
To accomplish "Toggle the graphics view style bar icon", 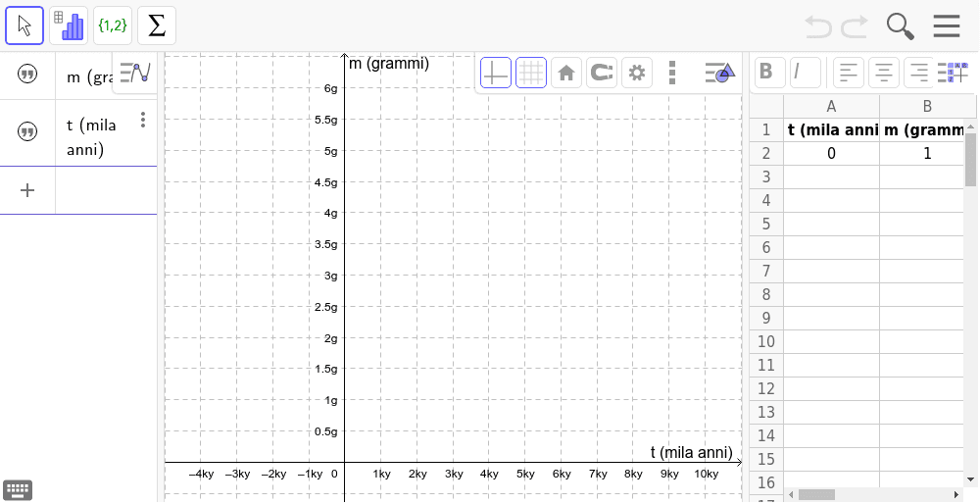I will [720, 73].
